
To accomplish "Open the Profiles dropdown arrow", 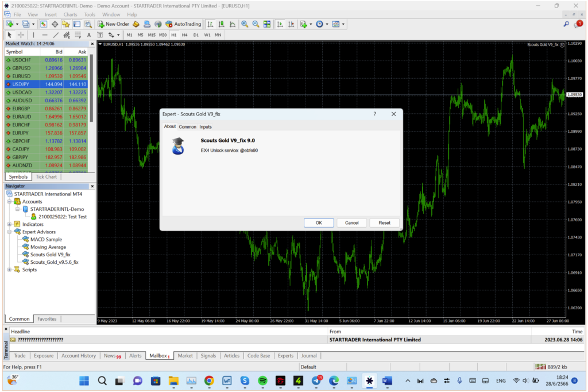I will 33,24.
